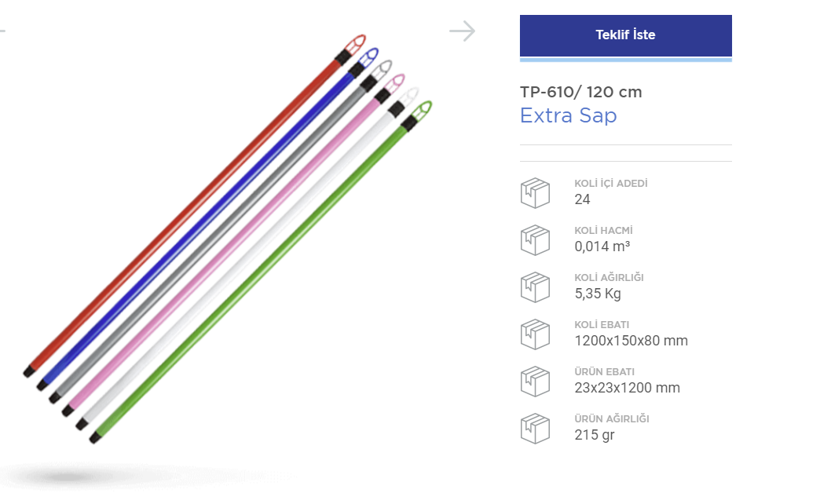Click the 23x23x1200 mm product size value
The image size is (831, 504).
click(x=627, y=388)
